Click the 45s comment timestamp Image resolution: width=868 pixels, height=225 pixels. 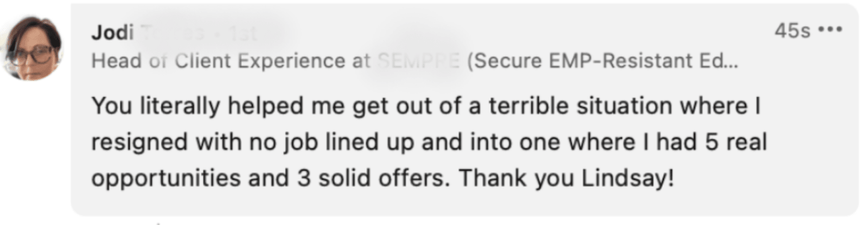click(x=792, y=31)
